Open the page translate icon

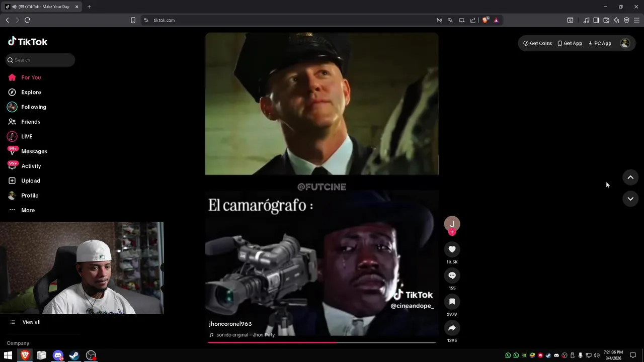point(450,20)
